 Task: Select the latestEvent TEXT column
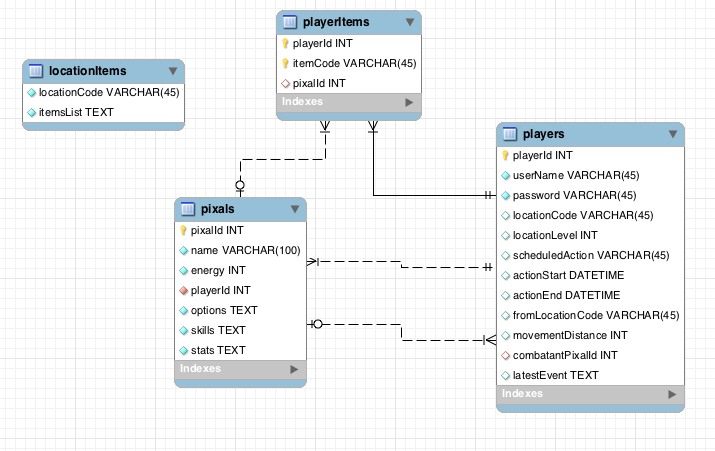point(555,375)
